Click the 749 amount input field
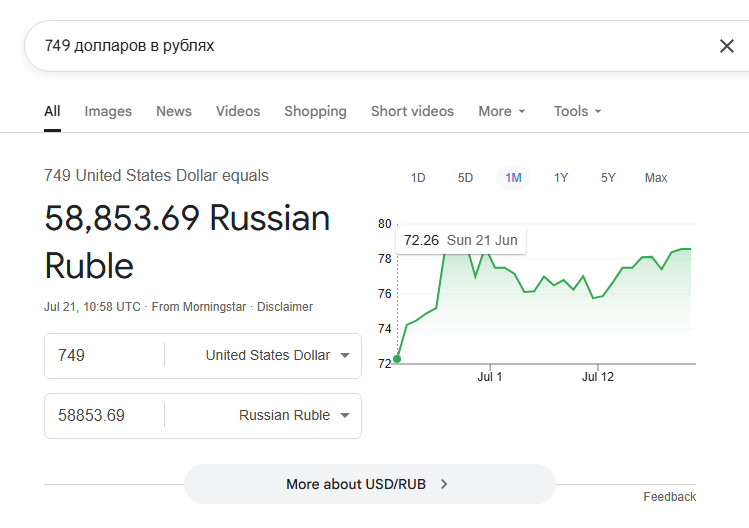Viewport: 749px width, 528px height. click(105, 356)
